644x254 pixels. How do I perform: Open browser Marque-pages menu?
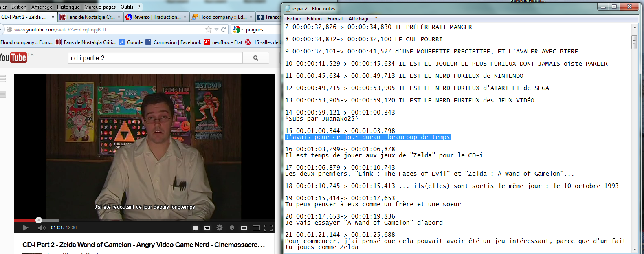pyautogui.click(x=100, y=7)
